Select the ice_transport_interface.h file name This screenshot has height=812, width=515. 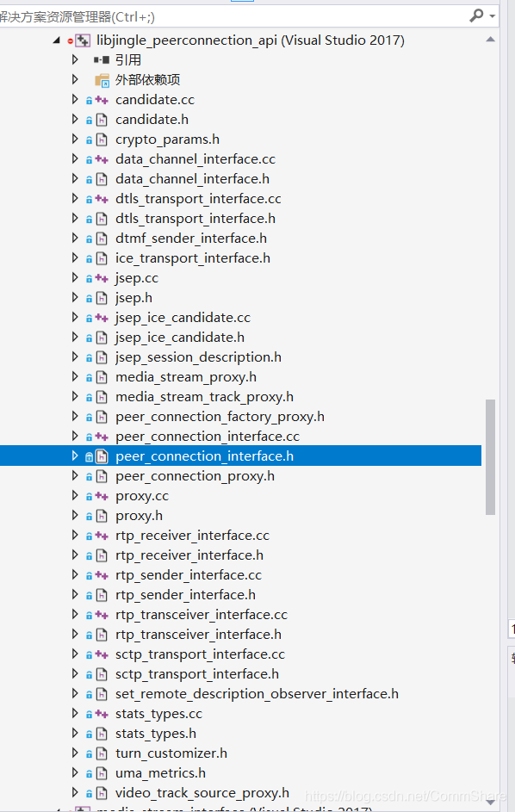[x=193, y=258]
